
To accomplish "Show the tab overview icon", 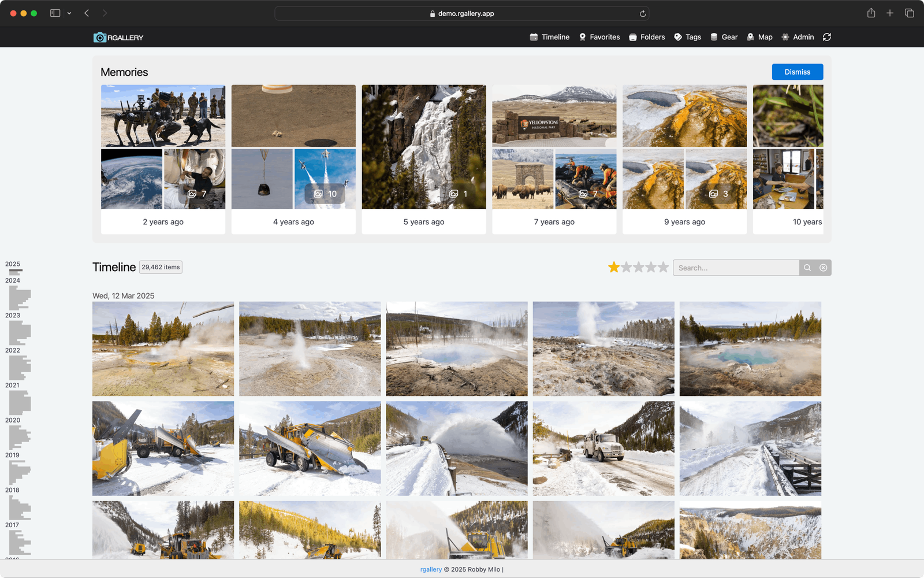I will click(909, 13).
